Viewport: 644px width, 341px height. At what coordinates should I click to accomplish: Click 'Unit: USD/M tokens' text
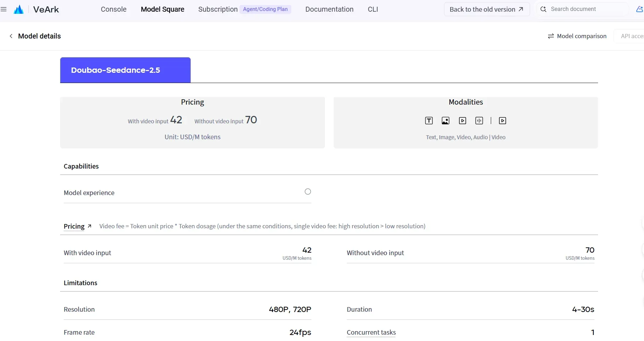192,137
